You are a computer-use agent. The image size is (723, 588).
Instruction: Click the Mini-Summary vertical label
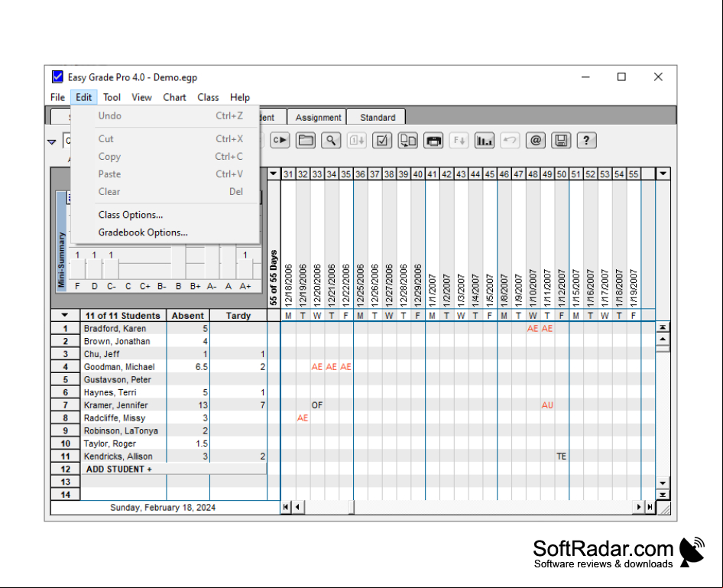pos(61,260)
